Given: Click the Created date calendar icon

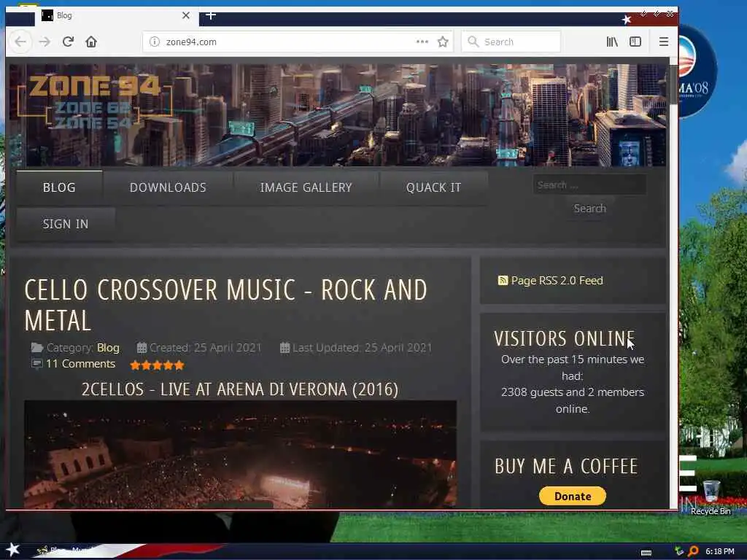Looking at the screenshot, I should (x=142, y=348).
